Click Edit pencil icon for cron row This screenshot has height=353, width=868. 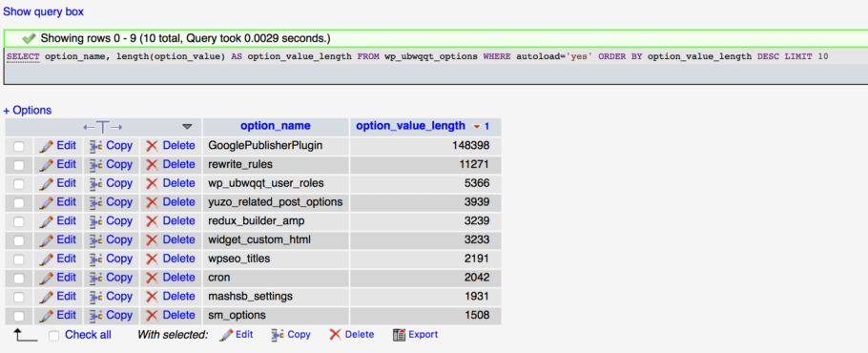tap(48, 278)
